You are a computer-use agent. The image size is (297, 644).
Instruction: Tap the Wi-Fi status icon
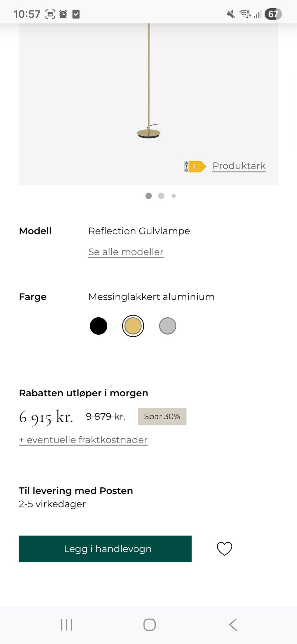(245, 14)
